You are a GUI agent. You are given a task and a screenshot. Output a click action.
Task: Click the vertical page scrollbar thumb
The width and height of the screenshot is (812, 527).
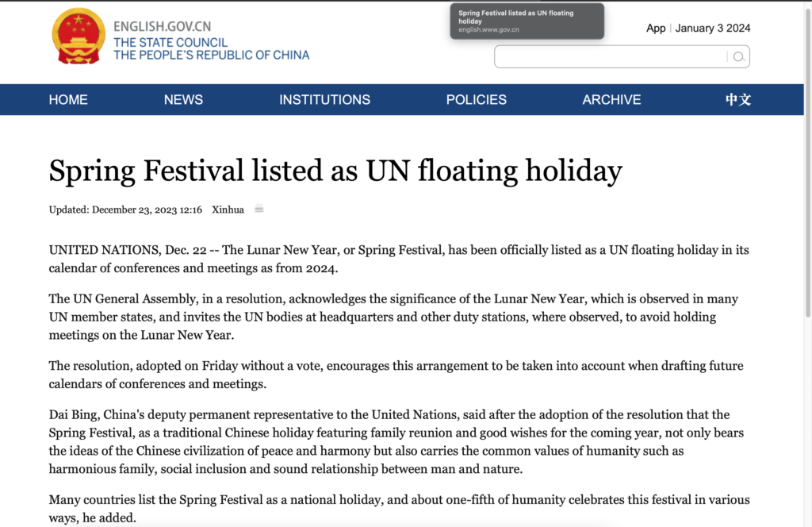pos(808,160)
